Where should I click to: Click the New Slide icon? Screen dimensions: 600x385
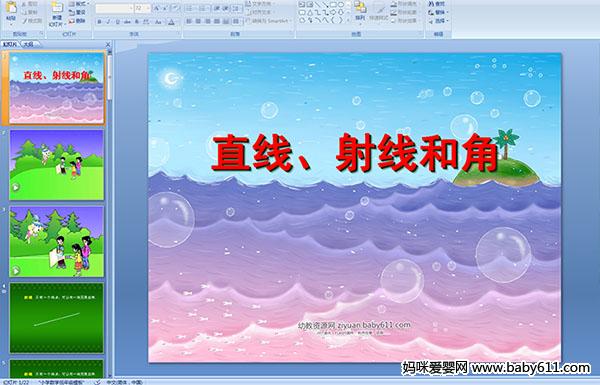[57, 13]
